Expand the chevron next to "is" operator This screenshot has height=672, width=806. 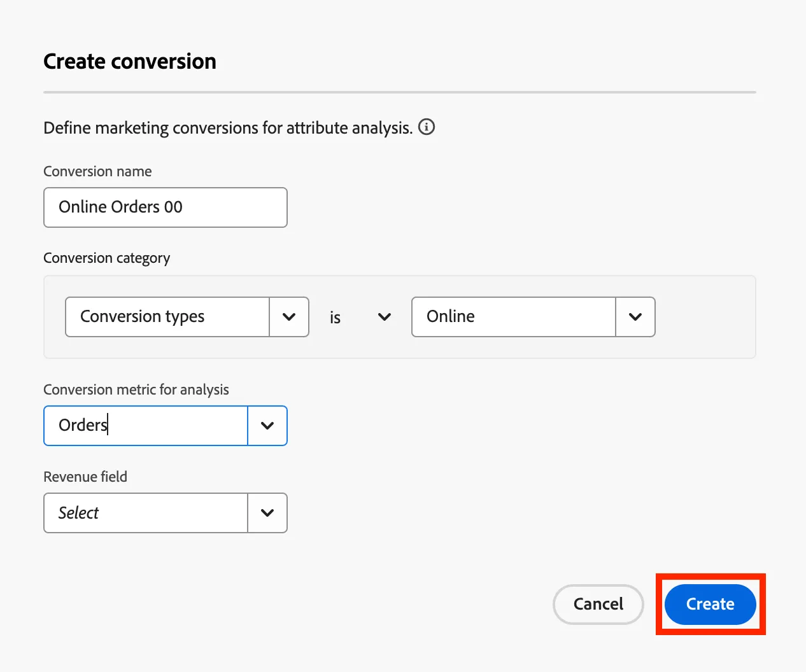coord(385,317)
